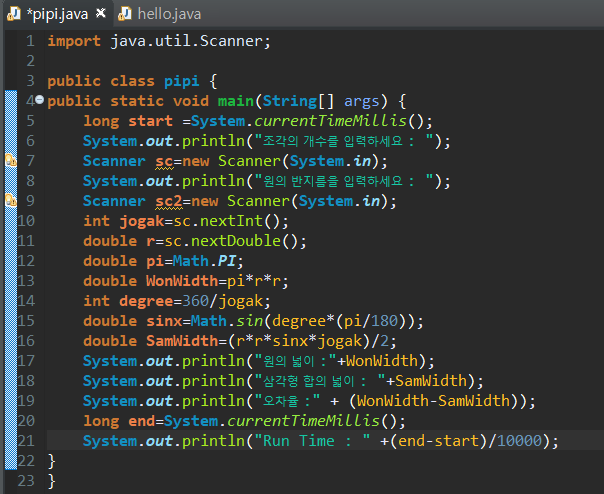The height and width of the screenshot is (494, 604).
Task: Click the closing brace on line 23
Action: (x=51, y=482)
